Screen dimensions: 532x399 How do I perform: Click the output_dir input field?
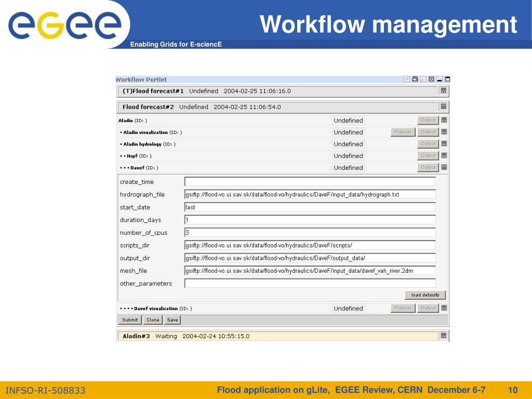pos(310,258)
